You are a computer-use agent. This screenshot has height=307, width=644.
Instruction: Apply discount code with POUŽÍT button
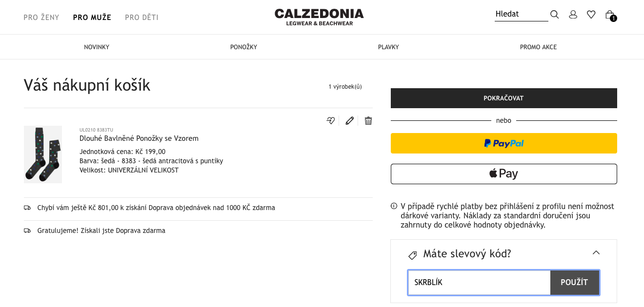click(575, 283)
